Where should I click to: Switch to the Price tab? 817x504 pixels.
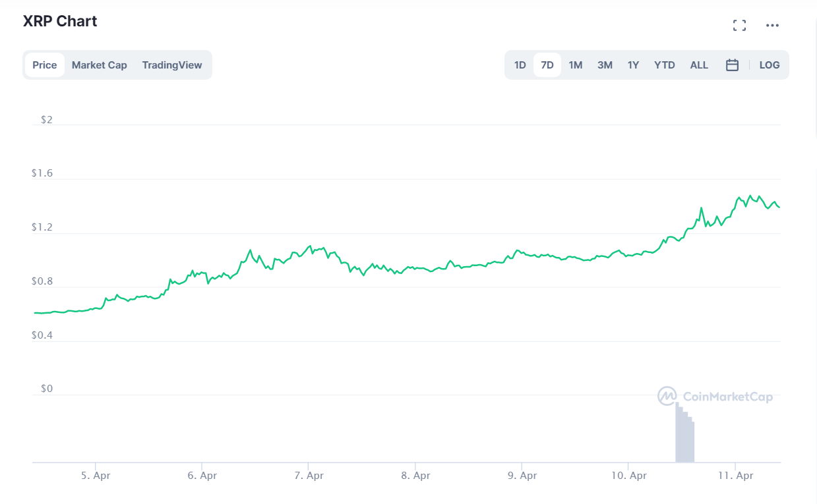coord(45,65)
